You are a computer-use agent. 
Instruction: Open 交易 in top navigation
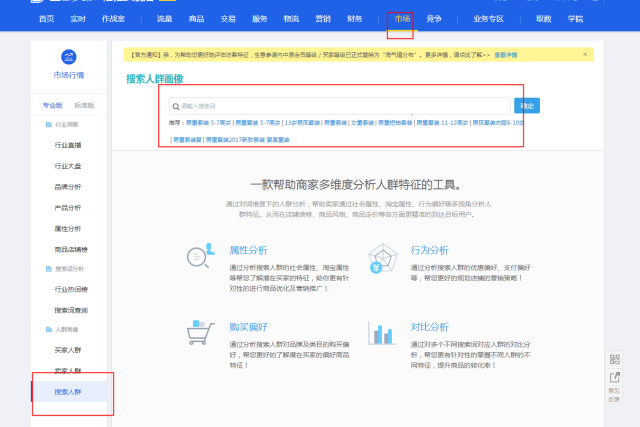228,19
